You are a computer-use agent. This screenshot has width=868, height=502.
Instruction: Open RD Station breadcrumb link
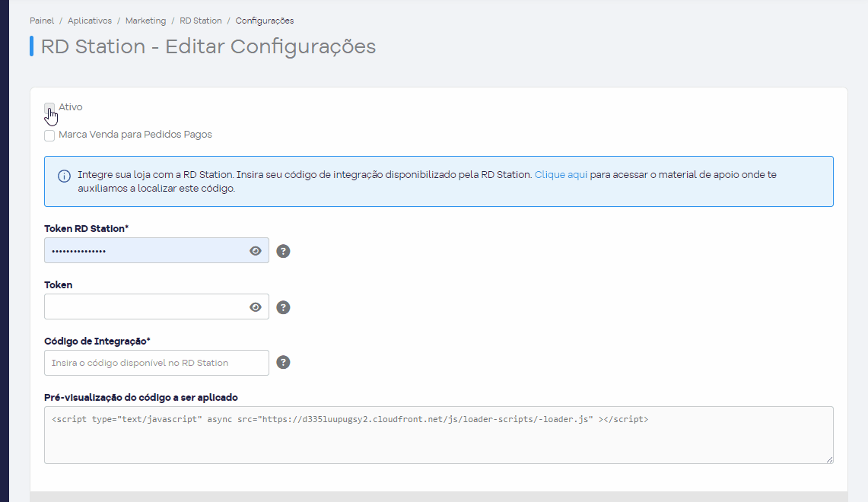point(200,21)
